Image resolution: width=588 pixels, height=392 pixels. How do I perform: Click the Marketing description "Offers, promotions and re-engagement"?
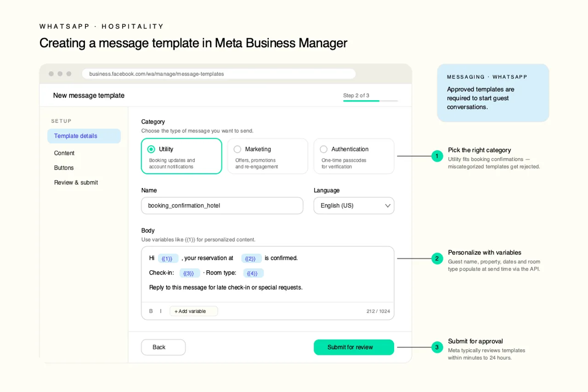point(257,164)
